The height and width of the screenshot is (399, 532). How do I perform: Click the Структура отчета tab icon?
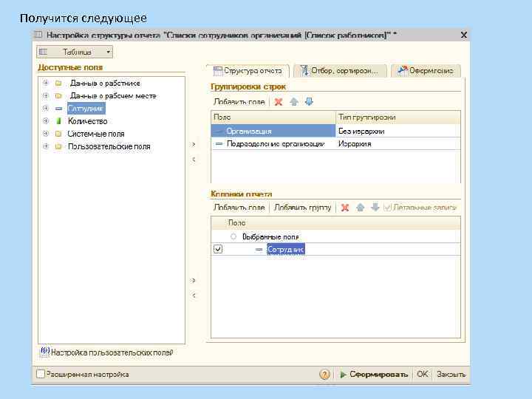(217, 71)
